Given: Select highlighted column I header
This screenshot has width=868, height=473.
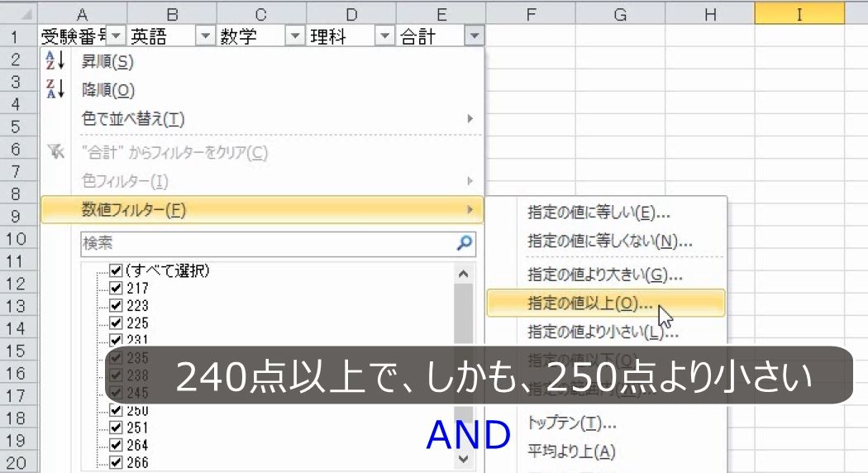Looking at the screenshot, I should coord(800,14).
